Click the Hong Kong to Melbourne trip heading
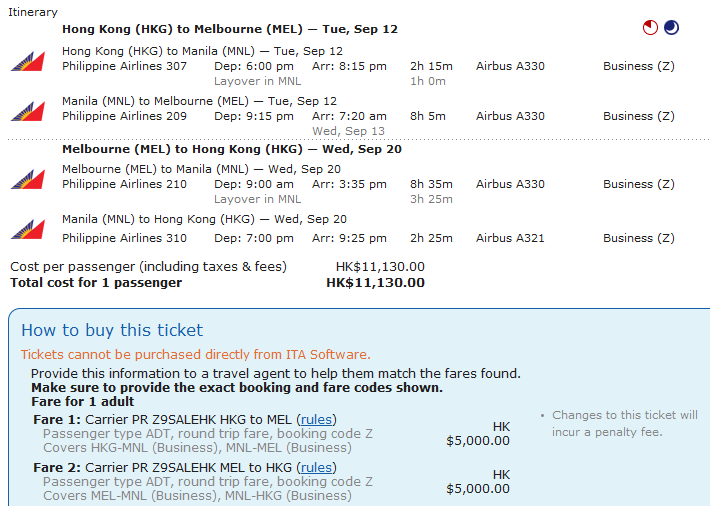 (230, 29)
